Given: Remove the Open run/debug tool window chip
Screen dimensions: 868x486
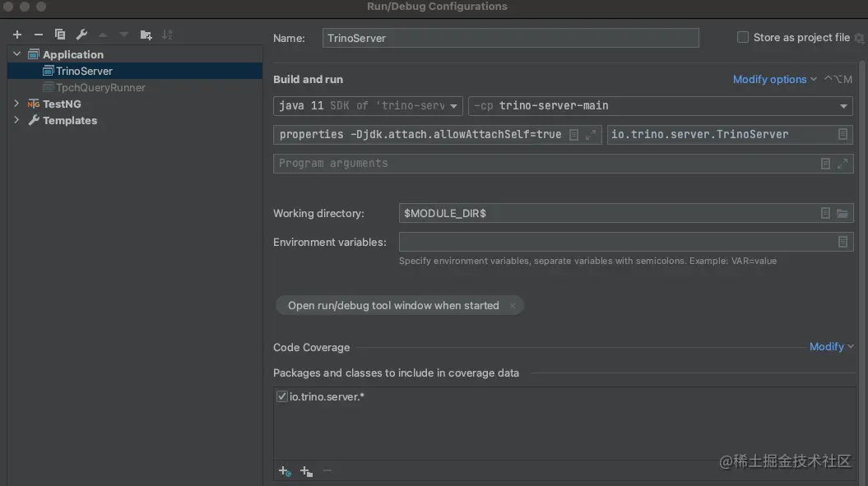Looking at the screenshot, I should (512, 306).
